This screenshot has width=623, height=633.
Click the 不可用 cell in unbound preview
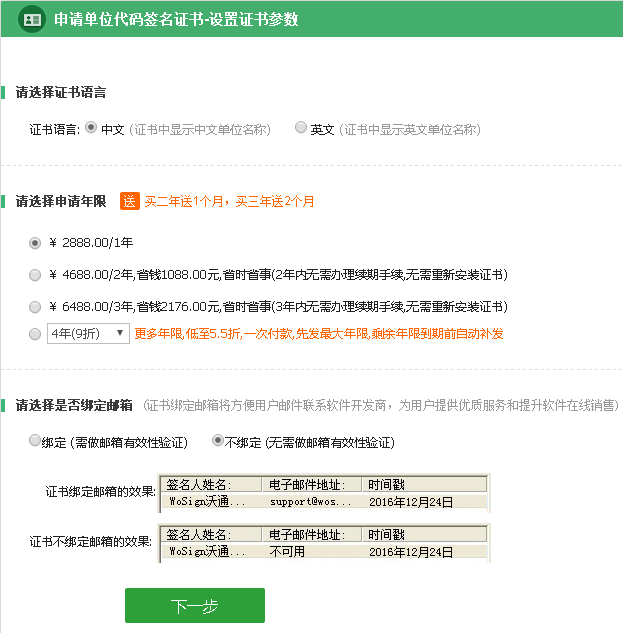click(287, 551)
